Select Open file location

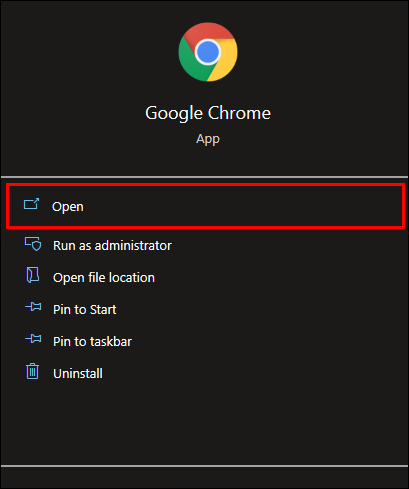[104, 278]
